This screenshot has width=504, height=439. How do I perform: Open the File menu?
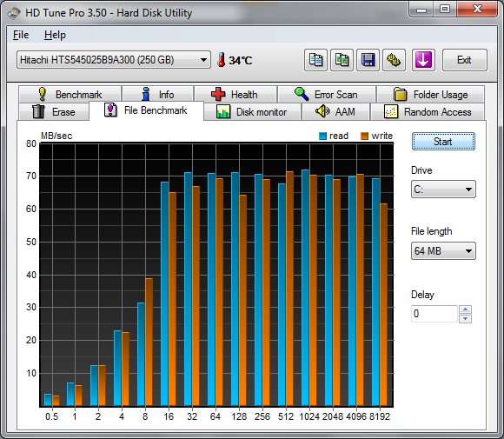21,35
